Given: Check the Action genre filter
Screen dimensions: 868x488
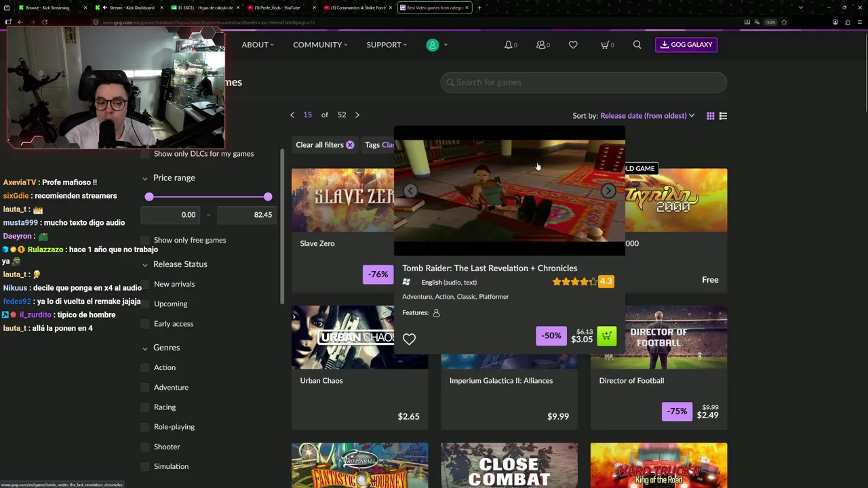Looking at the screenshot, I should click(145, 367).
